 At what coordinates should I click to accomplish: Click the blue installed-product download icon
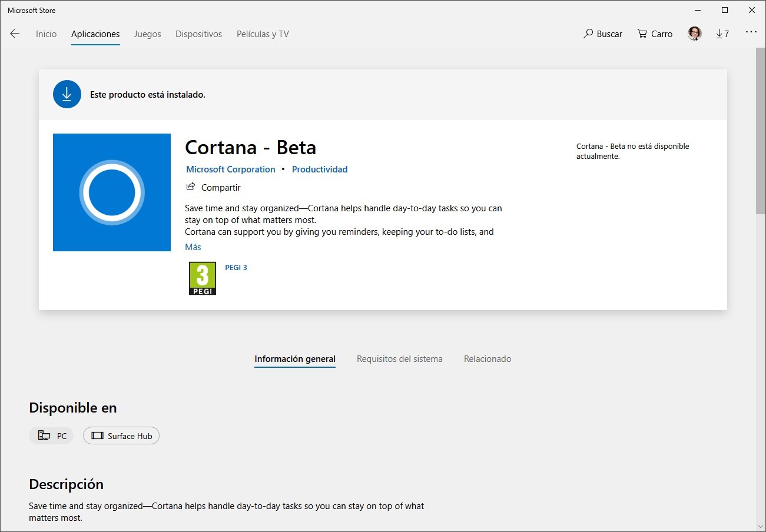pyautogui.click(x=67, y=94)
